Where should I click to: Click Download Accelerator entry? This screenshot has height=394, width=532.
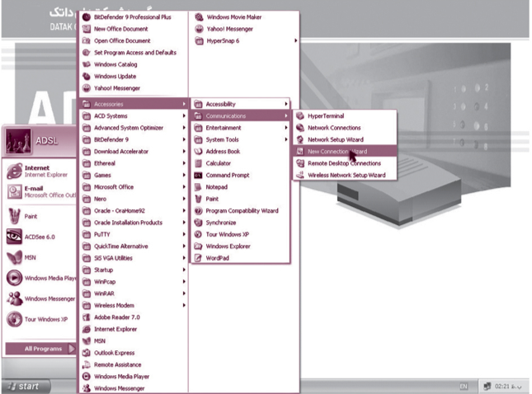point(134,152)
